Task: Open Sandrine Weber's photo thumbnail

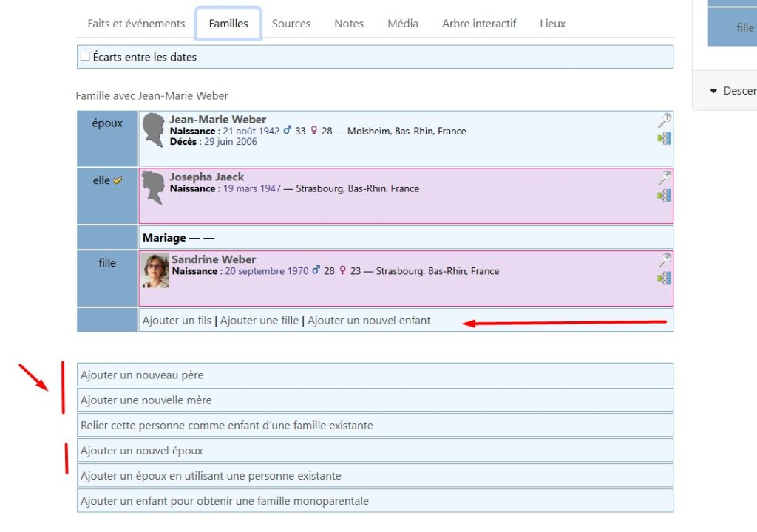Action: coord(155,271)
